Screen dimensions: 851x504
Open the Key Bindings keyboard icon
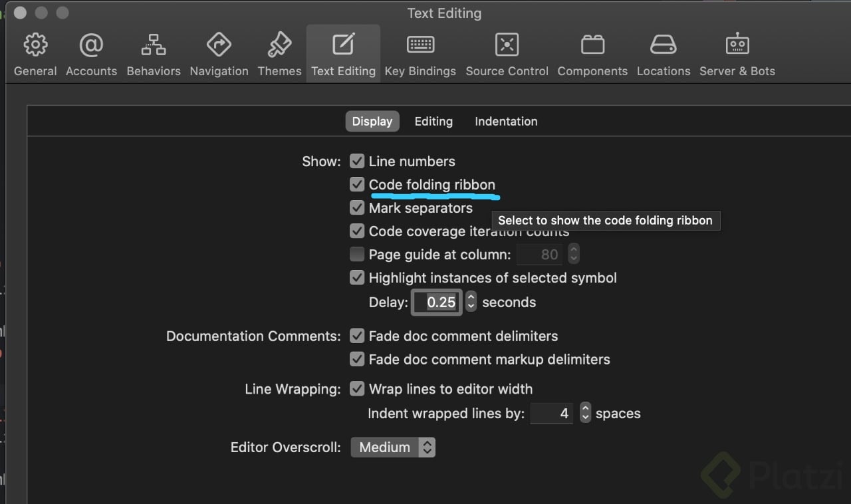420,45
